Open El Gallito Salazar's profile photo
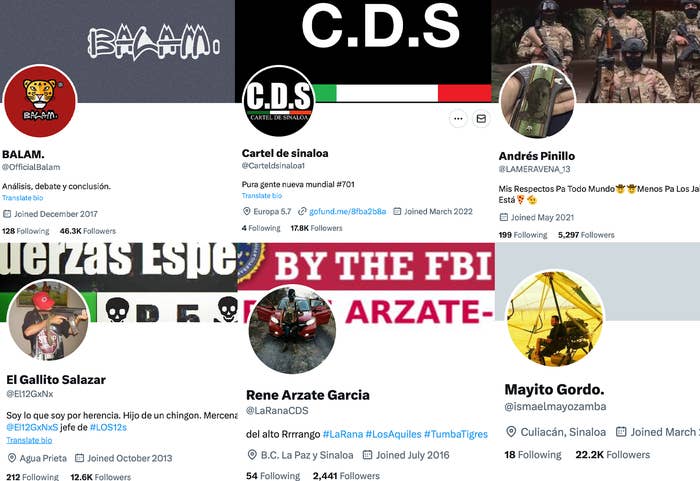The image size is (700, 481). pos(48,320)
